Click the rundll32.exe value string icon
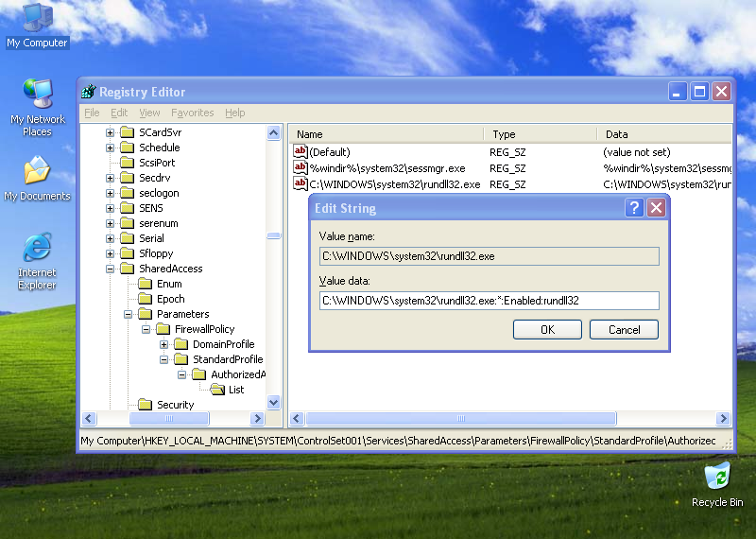The height and width of the screenshot is (539, 756). pos(301,183)
